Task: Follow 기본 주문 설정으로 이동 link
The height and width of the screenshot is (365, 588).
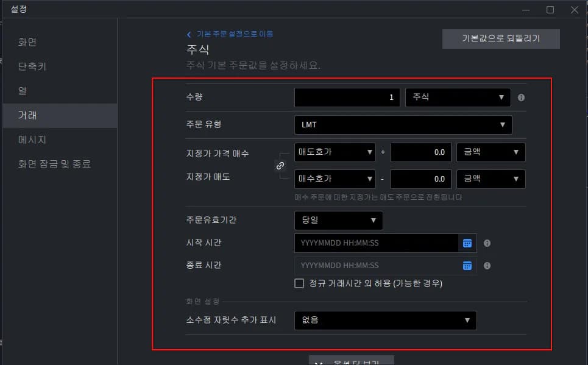Action: coord(235,34)
